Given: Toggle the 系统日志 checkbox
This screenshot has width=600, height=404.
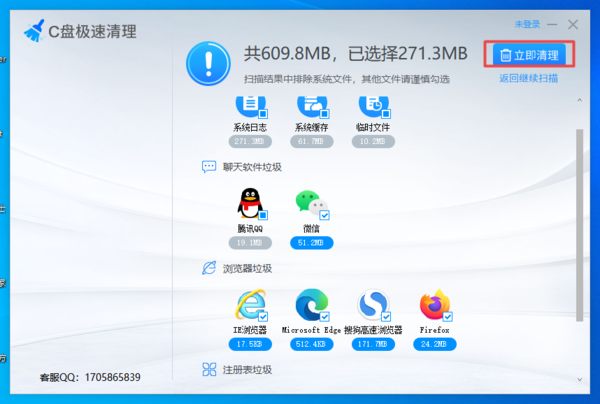Looking at the screenshot, I should (x=263, y=114).
